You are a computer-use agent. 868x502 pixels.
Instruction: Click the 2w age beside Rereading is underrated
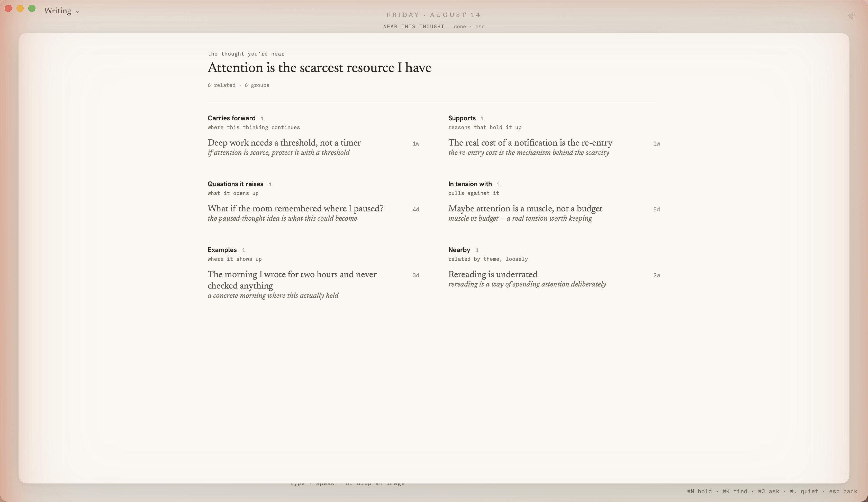[x=656, y=275]
